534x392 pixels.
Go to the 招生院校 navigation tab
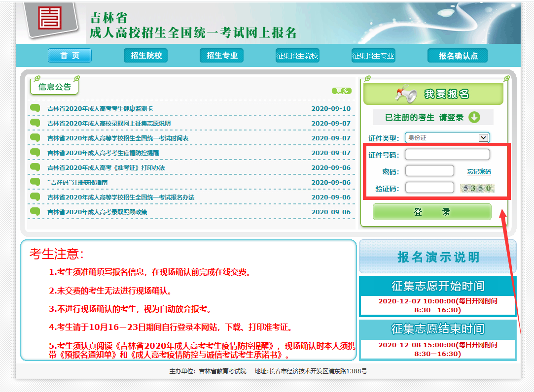coord(146,56)
